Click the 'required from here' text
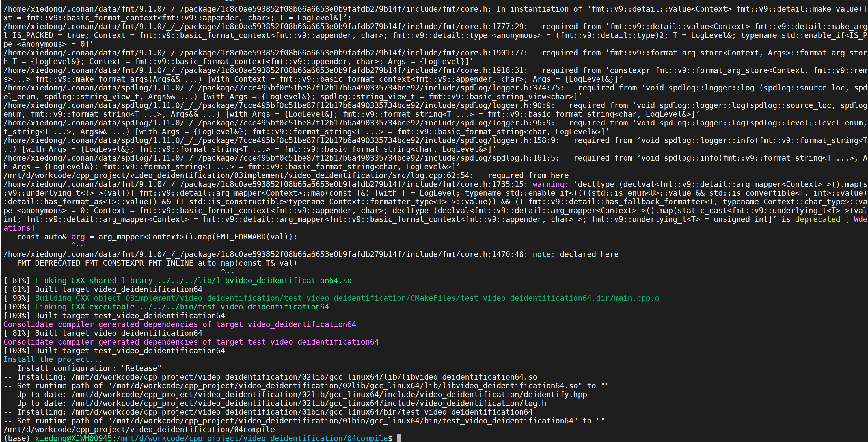 point(528,175)
